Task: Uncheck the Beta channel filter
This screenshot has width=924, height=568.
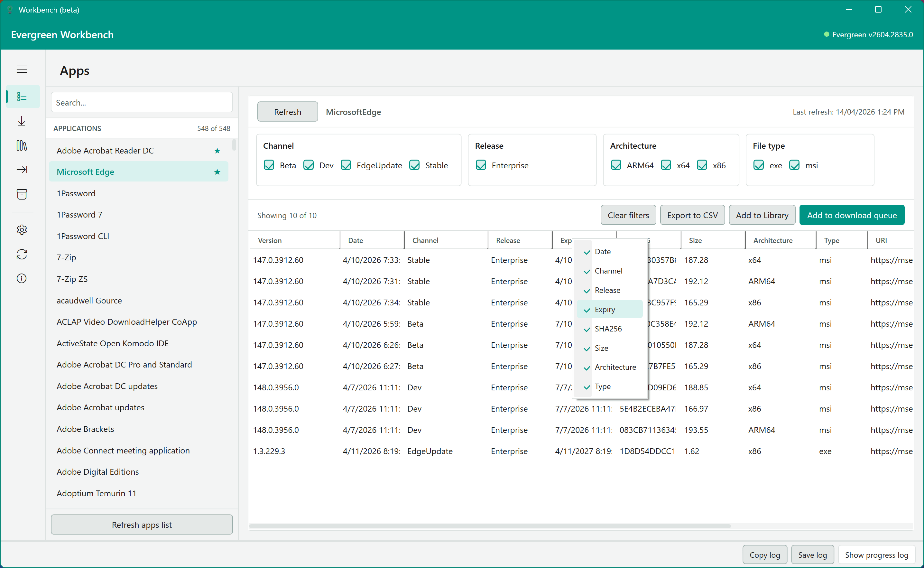Action: (x=269, y=165)
